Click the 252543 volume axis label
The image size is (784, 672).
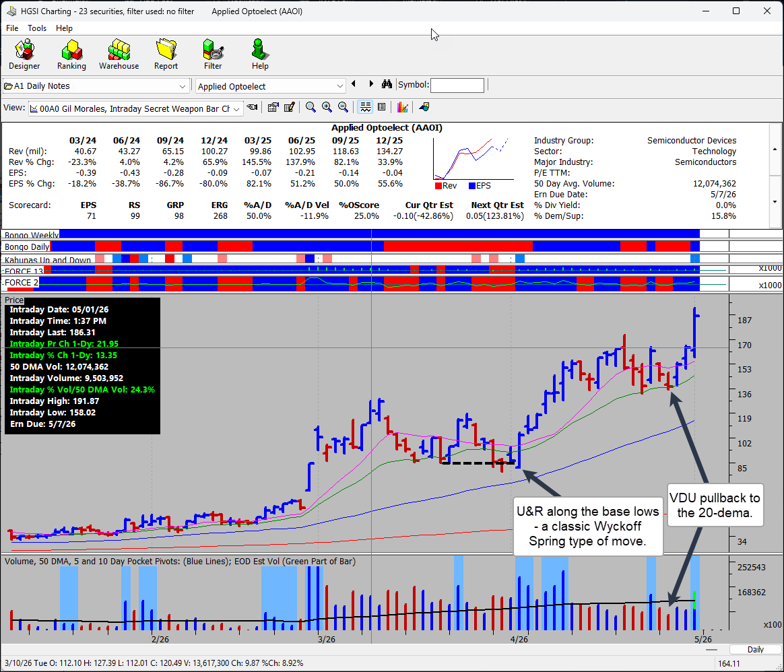(x=752, y=568)
